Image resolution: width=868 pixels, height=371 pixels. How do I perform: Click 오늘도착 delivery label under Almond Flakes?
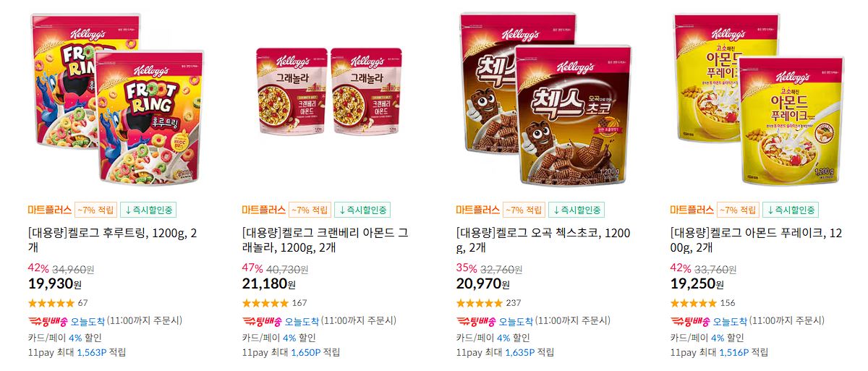pyautogui.click(x=730, y=321)
